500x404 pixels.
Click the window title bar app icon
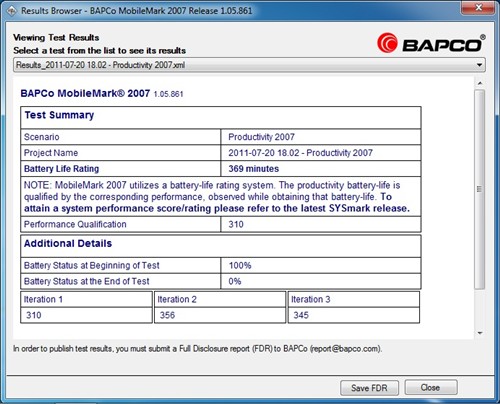11,11
